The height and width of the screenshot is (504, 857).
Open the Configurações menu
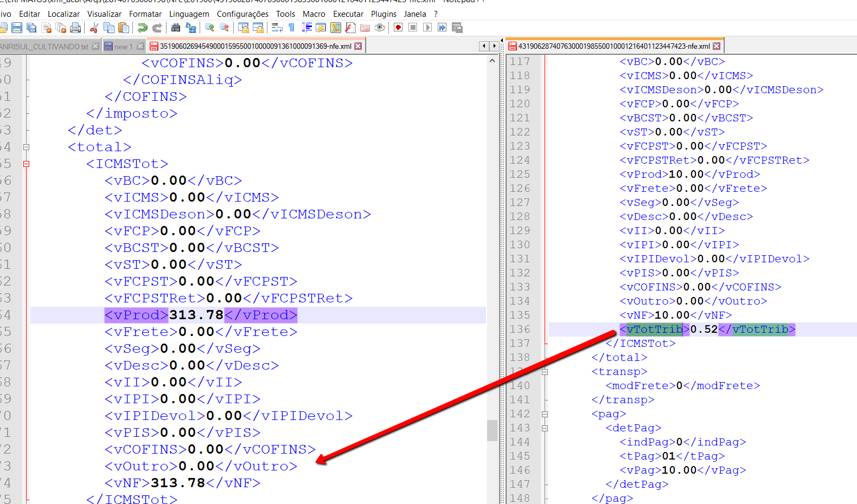pyautogui.click(x=242, y=14)
